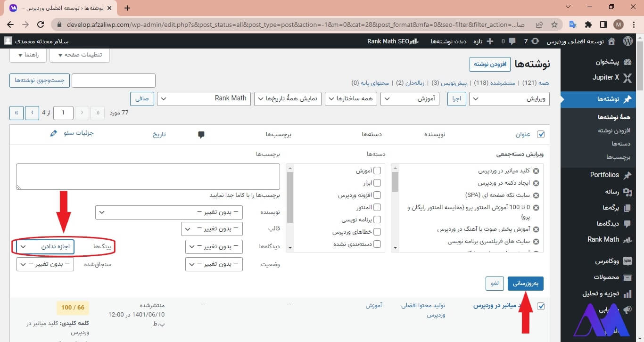644x342 pixels.
Task: Click updates icon showing 7
Action: 535,41
